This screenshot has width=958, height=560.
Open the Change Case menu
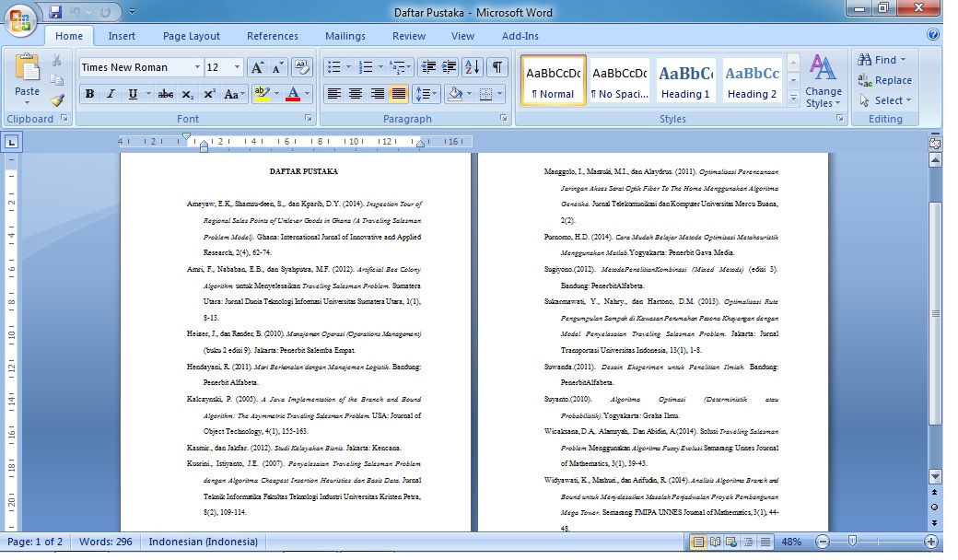tap(233, 94)
